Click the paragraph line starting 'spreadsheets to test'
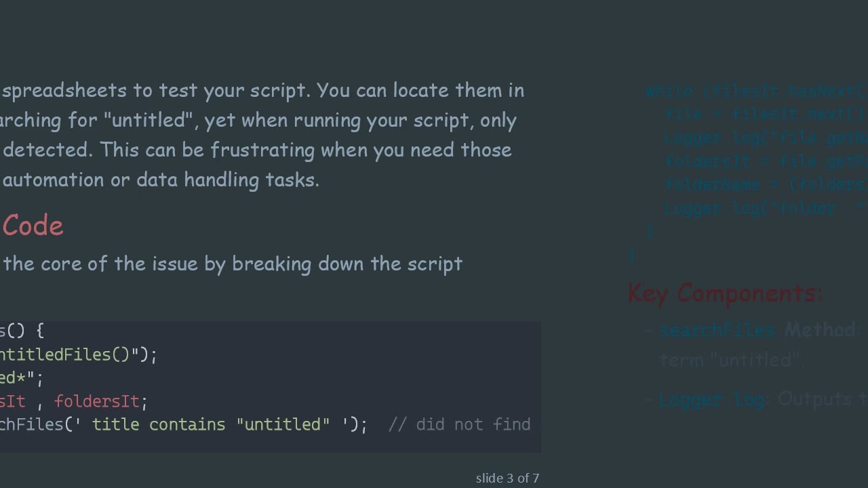The image size is (868, 488). (x=262, y=91)
